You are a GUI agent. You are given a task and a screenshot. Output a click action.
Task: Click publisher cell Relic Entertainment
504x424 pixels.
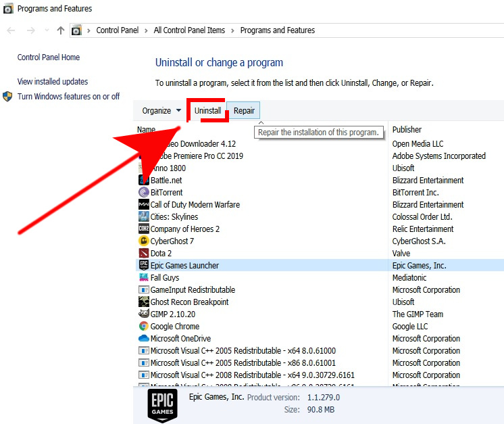pos(423,229)
